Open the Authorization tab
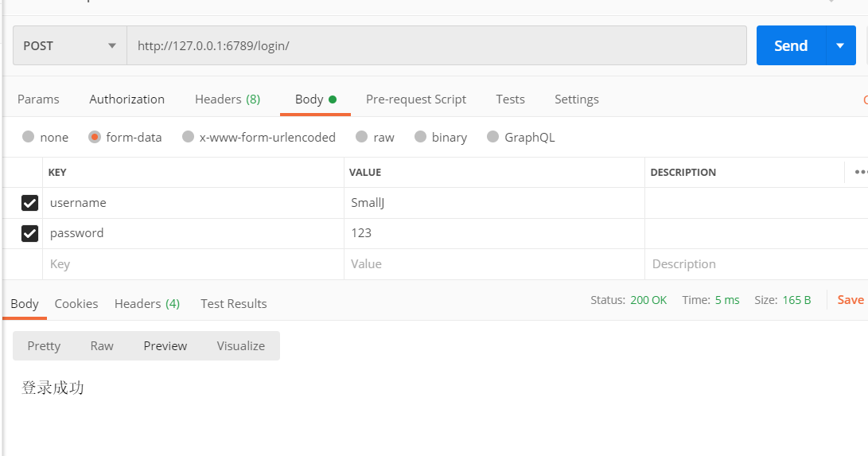The image size is (868, 456). [x=127, y=99]
